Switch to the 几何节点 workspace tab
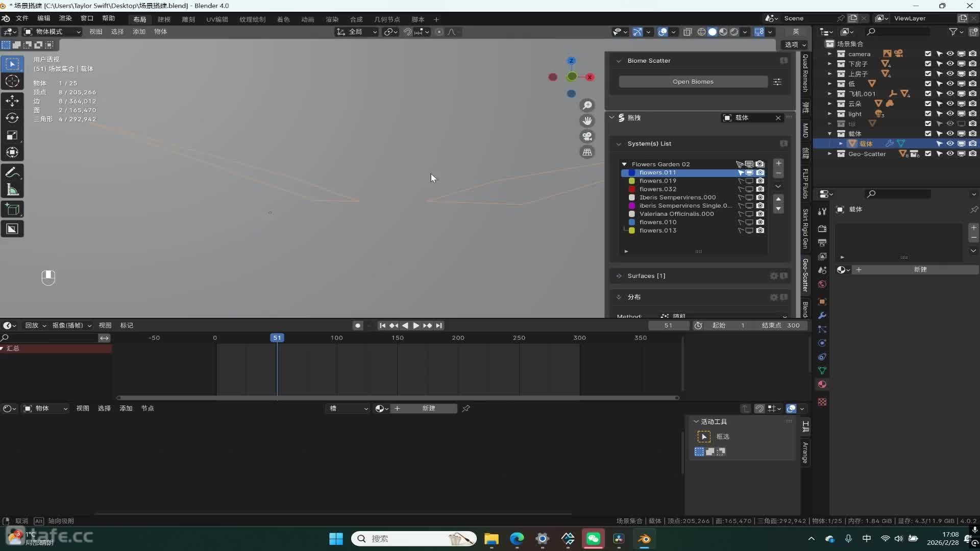The height and width of the screenshot is (551, 980). [387, 19]
